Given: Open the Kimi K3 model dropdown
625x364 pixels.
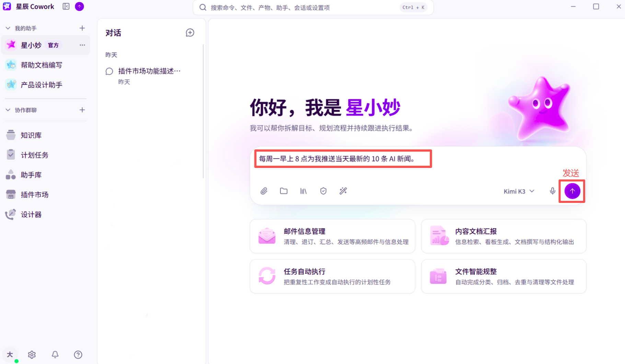Looking at the screenshot, I should click(519, 191).
